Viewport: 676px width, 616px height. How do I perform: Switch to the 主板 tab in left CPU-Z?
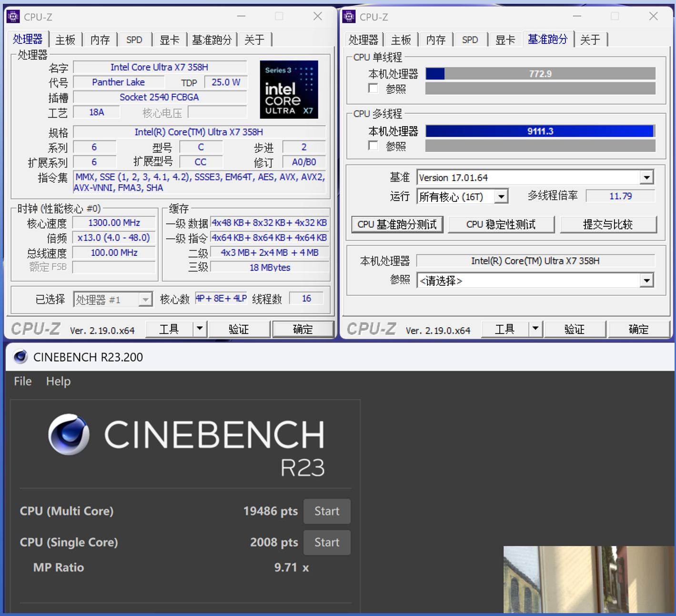point(65,40)
